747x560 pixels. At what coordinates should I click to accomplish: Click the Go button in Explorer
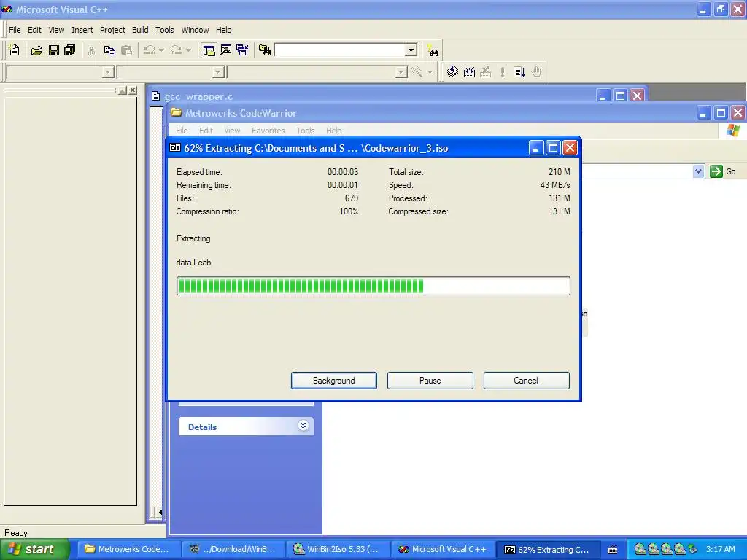coord(723,171)
